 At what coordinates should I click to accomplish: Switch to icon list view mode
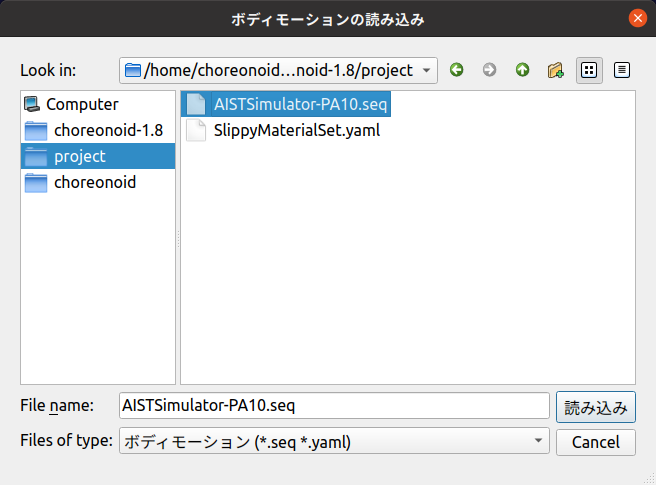pyautogui.click(x=589, y=70)
